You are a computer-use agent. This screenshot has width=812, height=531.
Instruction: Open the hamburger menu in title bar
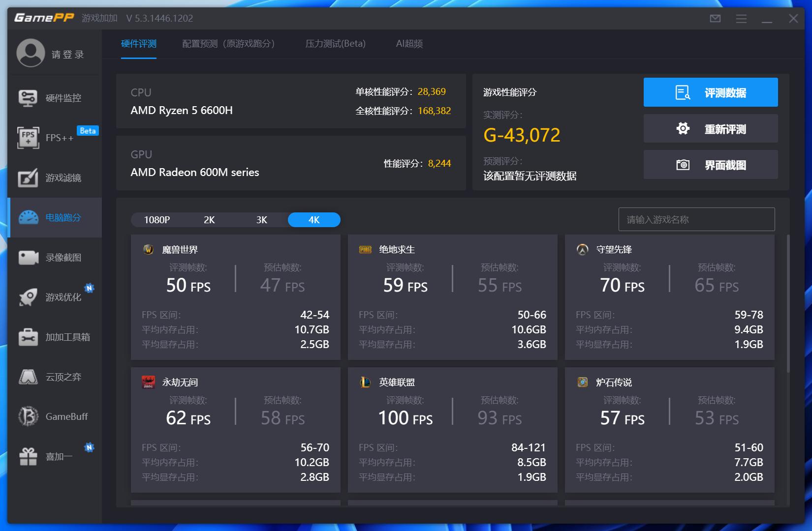(x=741, y=19)
